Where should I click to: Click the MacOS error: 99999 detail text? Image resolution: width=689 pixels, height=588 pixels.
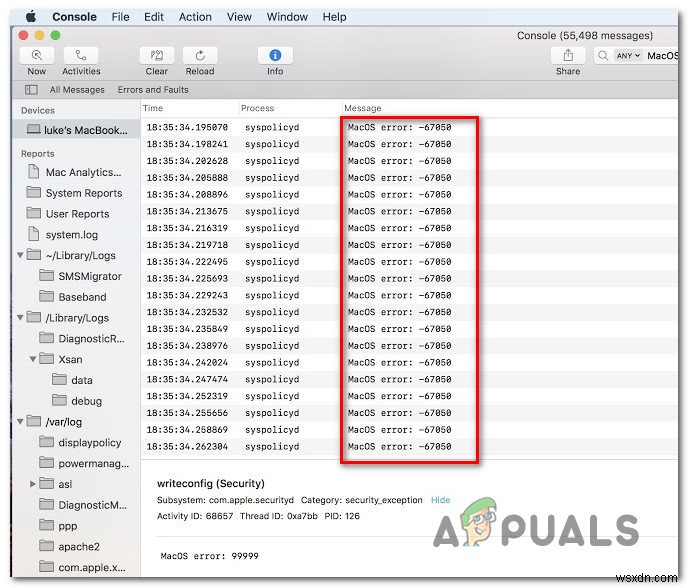pos(210,556)
